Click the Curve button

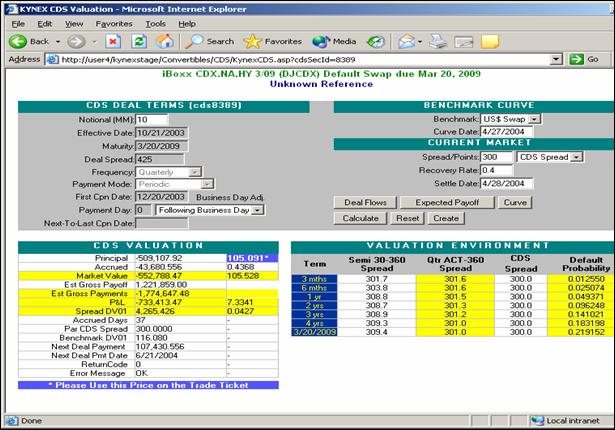click(515, 202)
